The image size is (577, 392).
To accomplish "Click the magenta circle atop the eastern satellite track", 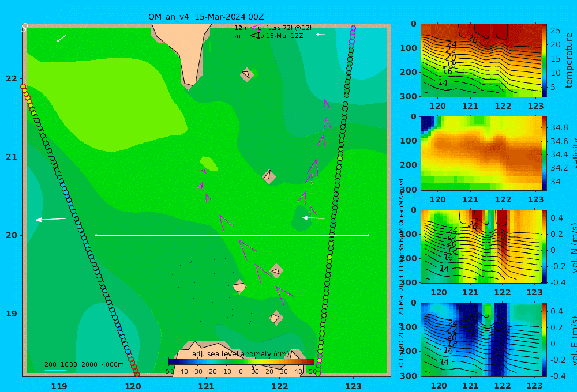I will click(353, 28).
